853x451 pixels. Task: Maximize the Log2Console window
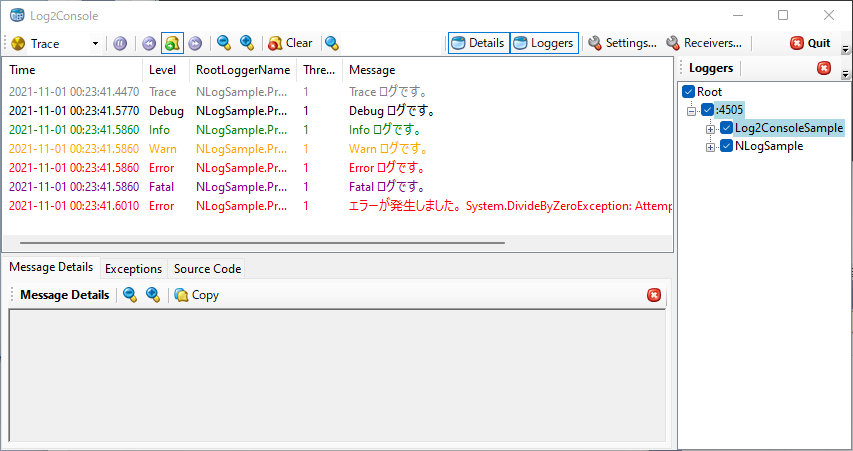783,15
